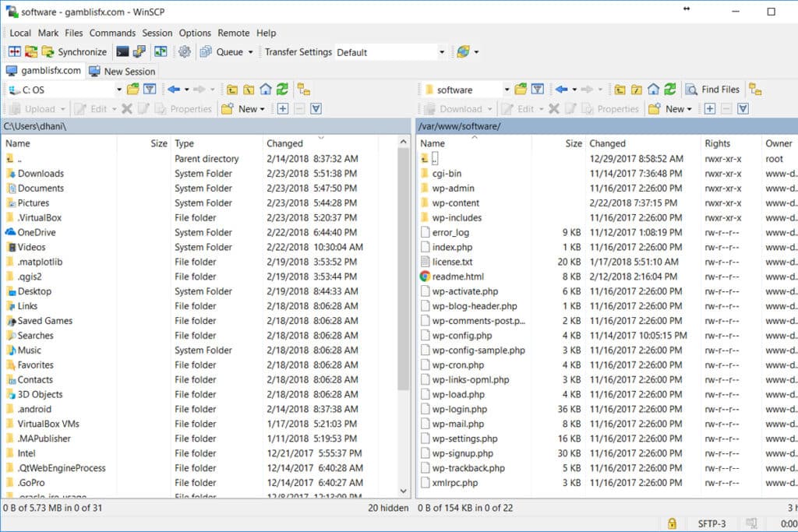Toggle the remote directory tree icon
Image resolution: width=798 pixels, height=532 pixels.
click(756, 90)
